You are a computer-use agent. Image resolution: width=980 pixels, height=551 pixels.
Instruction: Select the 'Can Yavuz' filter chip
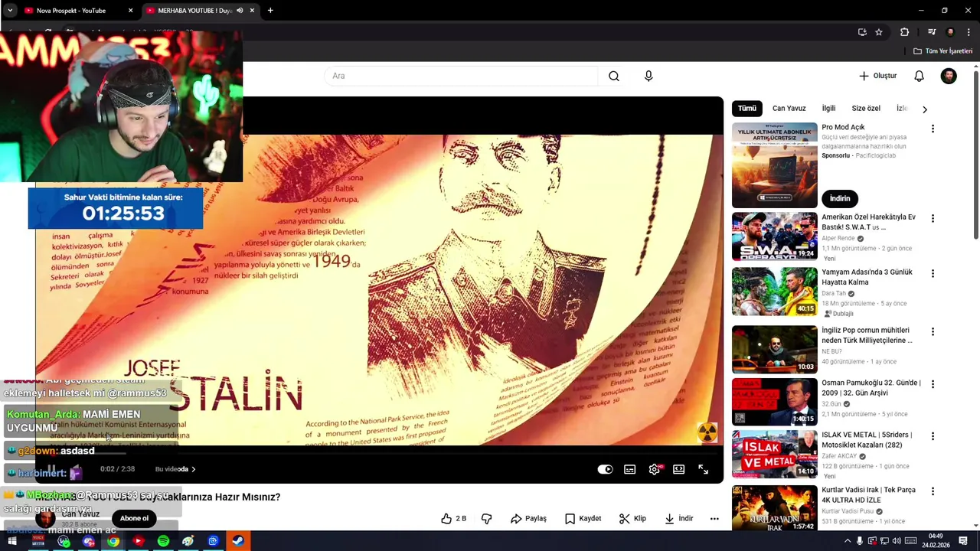[x=789, y=109]
